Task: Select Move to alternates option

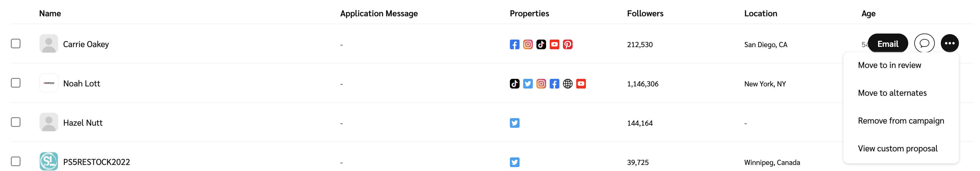Action: tap(892, 93)
